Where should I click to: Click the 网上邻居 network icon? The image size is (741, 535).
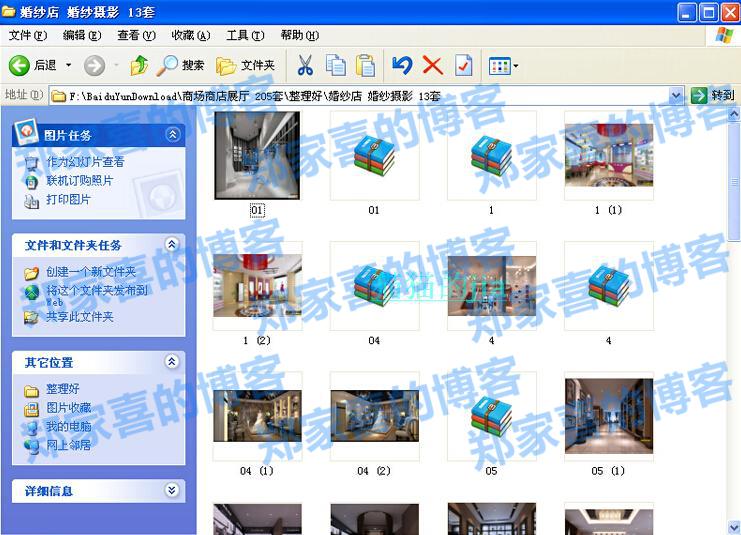pyautogui.click(x=31, y=446)
